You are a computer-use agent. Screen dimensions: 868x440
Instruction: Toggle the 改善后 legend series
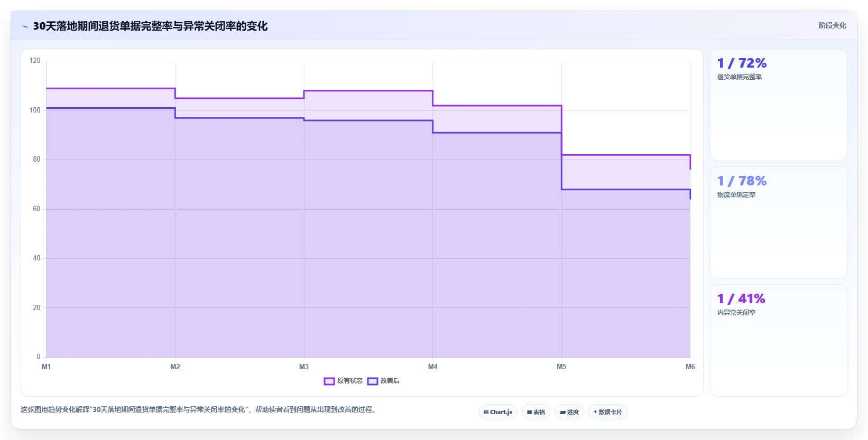click(x=384, y=381)
